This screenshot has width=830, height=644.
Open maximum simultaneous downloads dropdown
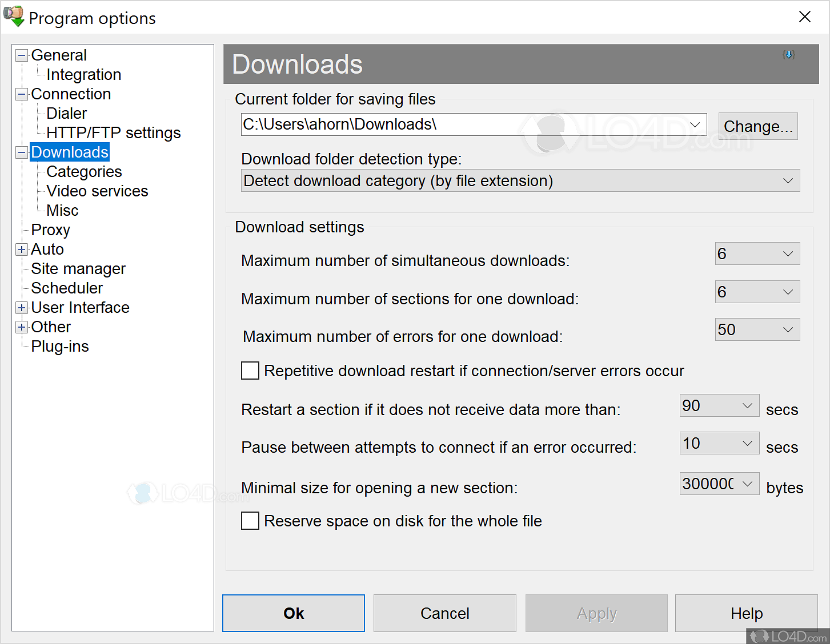(x=788, y=253)
